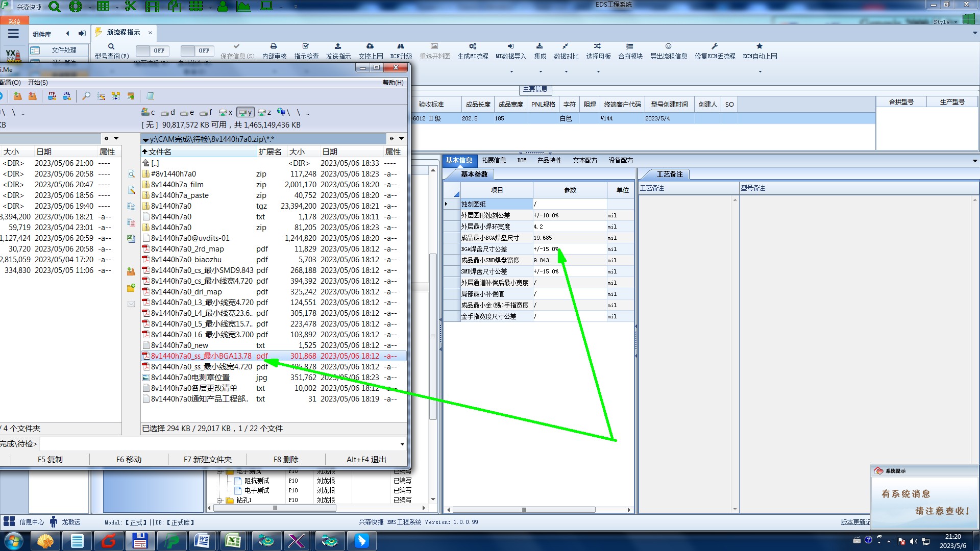Close the 新流程指示 tab
The height and width of the screenshot is (551, 980).
coord(150,32)
